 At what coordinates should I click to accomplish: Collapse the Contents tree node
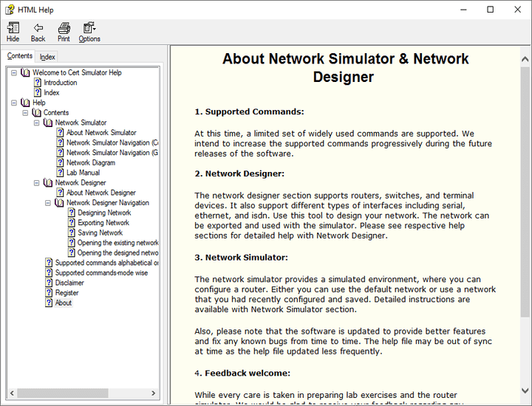tap(25, 113)
